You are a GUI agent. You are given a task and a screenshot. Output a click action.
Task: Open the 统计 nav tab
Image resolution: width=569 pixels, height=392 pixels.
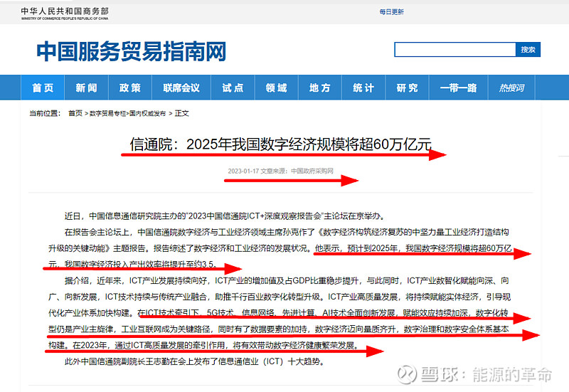click(363, 88)
